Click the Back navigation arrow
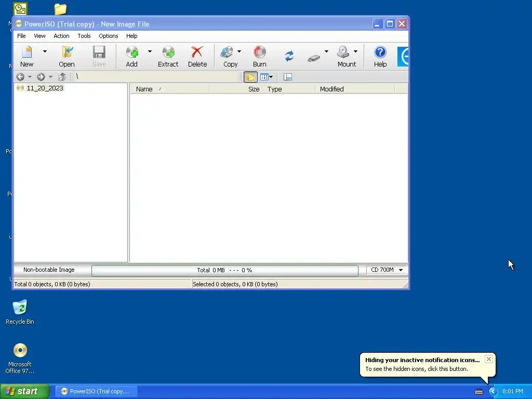 coord(20,77)
